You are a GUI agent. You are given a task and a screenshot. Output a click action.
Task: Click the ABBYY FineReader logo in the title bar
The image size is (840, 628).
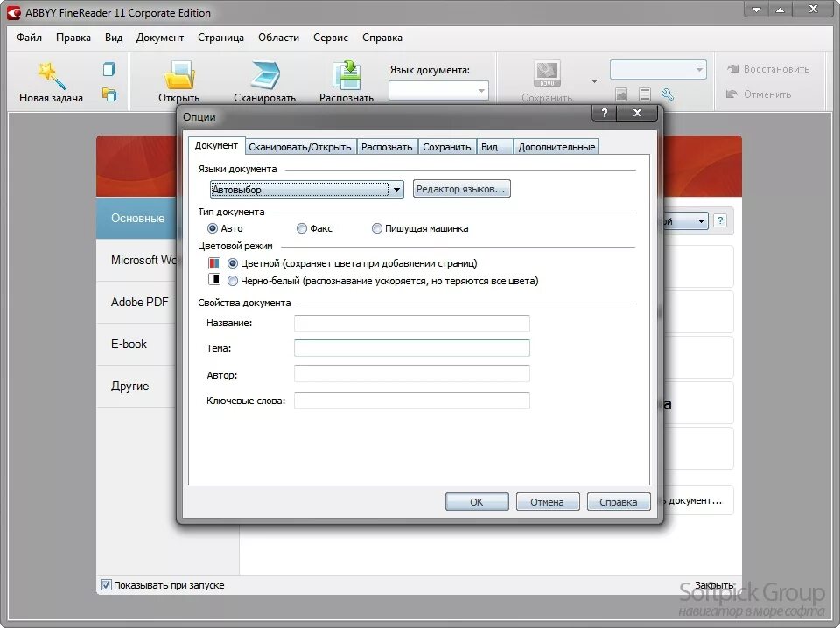click(x=13, y=13)
